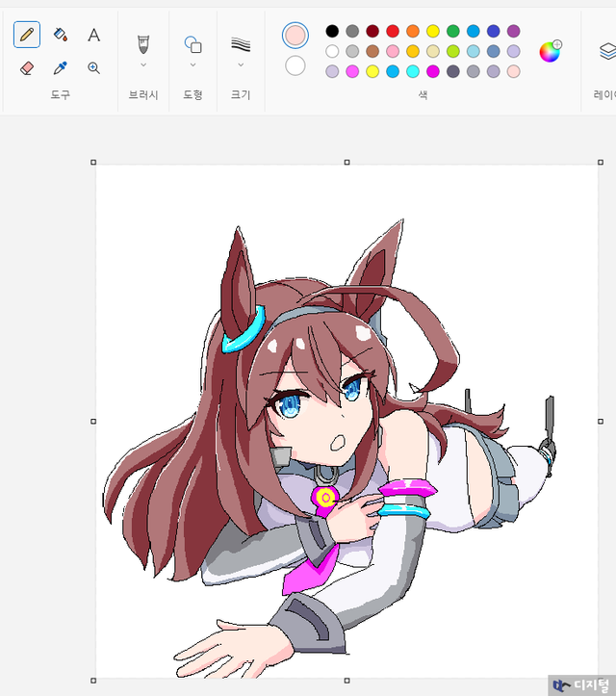This screenshot has width=616, height=696.
Task: Pick the brown color swatch
Action: (x=372, y=51)
